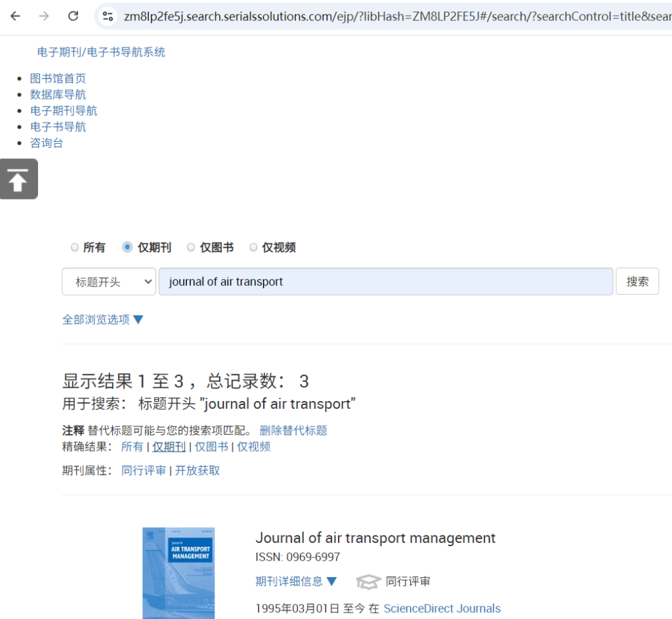Open the 标题开头 search type dropdown
Screen dimensions: 672x619
point(109,282)
